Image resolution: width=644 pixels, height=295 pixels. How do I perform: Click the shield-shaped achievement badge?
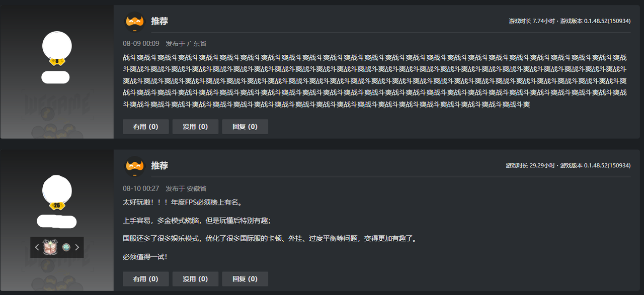click(51, 247)
